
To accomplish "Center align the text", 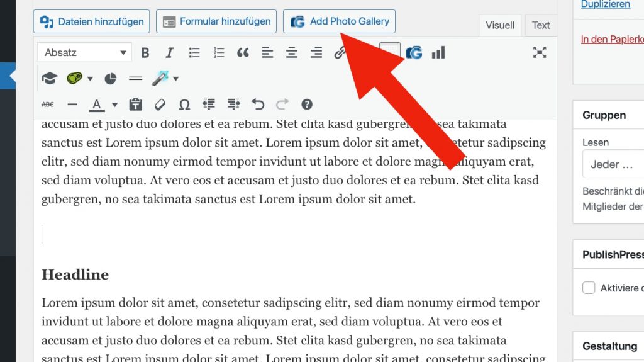I will pyautogui.click(x=292, y=53).
